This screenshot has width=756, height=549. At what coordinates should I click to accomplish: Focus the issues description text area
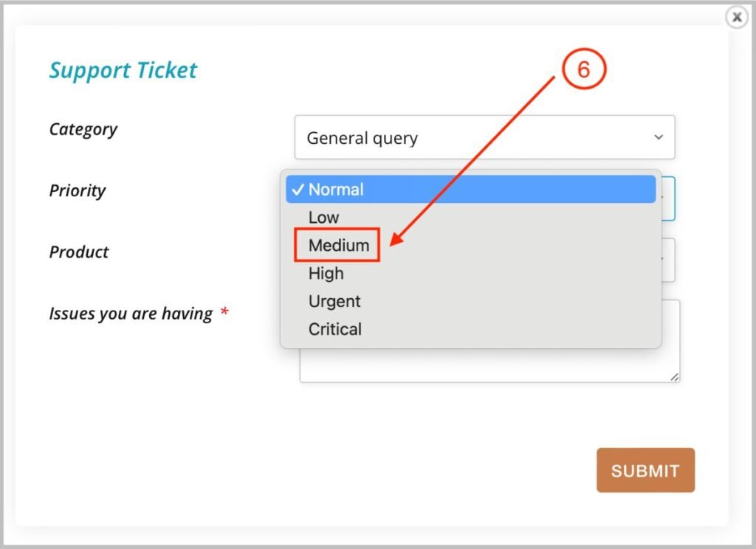(x=489, y=365)
